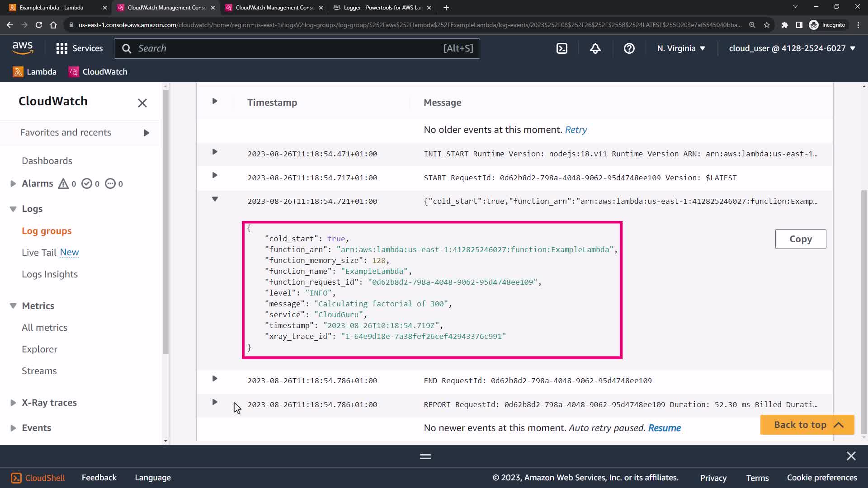Open the notifications bell
This screenshot has height=488, width=868.
point(595,48)
